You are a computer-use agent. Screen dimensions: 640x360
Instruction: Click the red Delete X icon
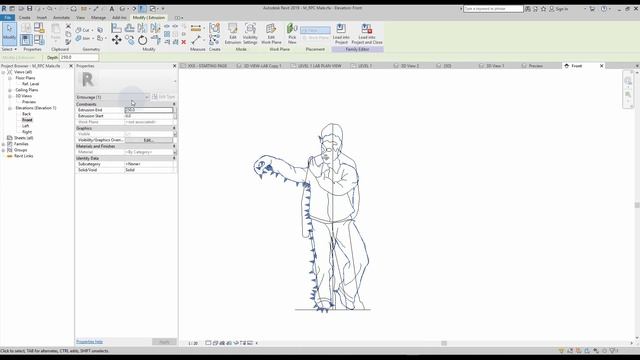click(184, 42)
